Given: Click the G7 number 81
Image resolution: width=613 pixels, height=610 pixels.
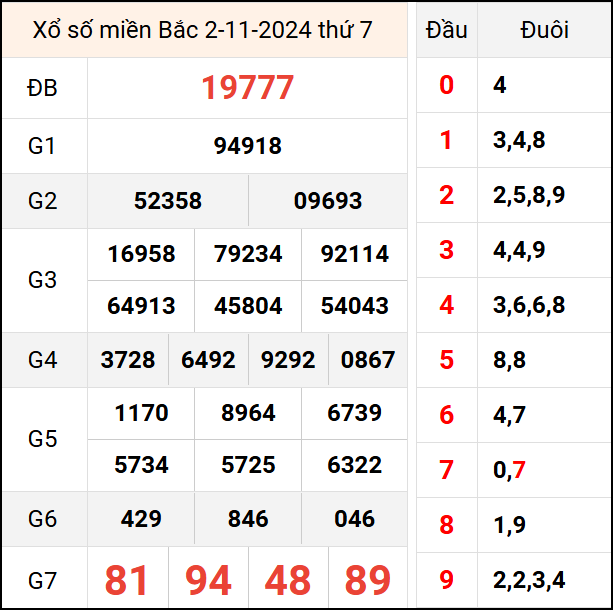Looking at the screenshot, I should [126, 580].
